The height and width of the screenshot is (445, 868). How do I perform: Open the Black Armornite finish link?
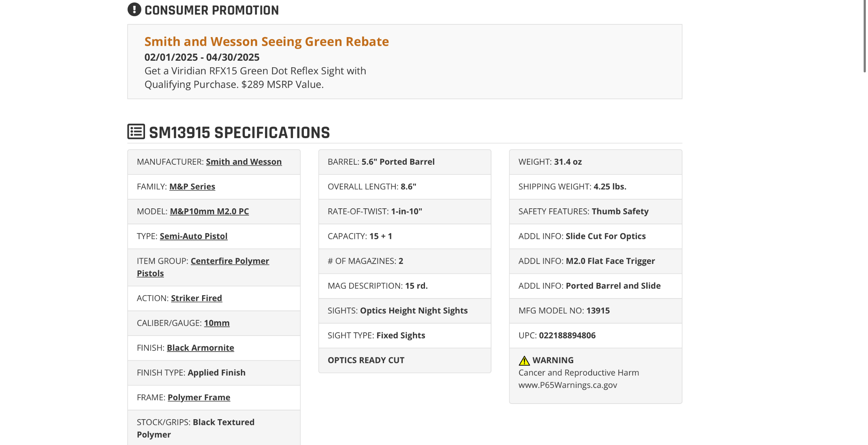[x=200, y=348]
